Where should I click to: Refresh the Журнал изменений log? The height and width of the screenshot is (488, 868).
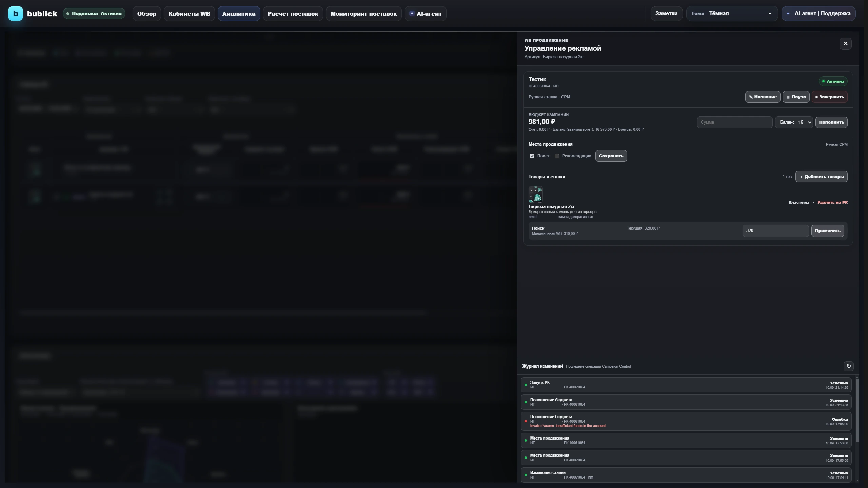(x=848, y=366)
